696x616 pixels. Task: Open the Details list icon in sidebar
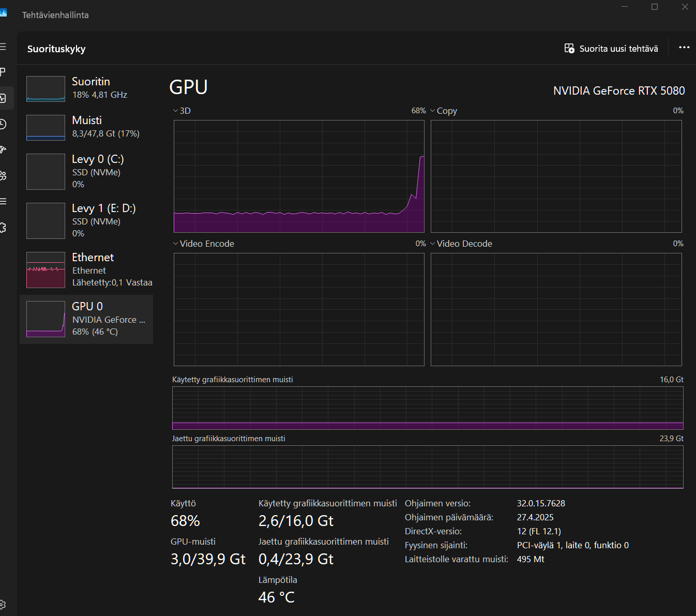click(3, 201)
